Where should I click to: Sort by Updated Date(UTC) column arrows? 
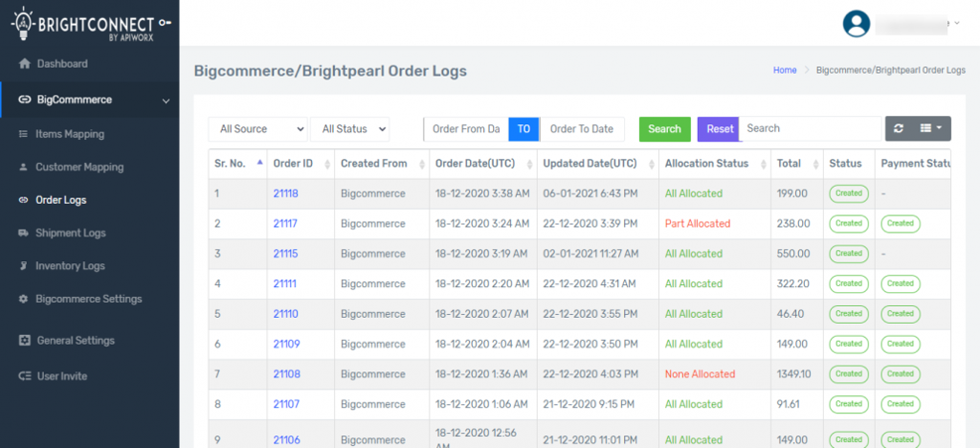click(x=652, y=164)
